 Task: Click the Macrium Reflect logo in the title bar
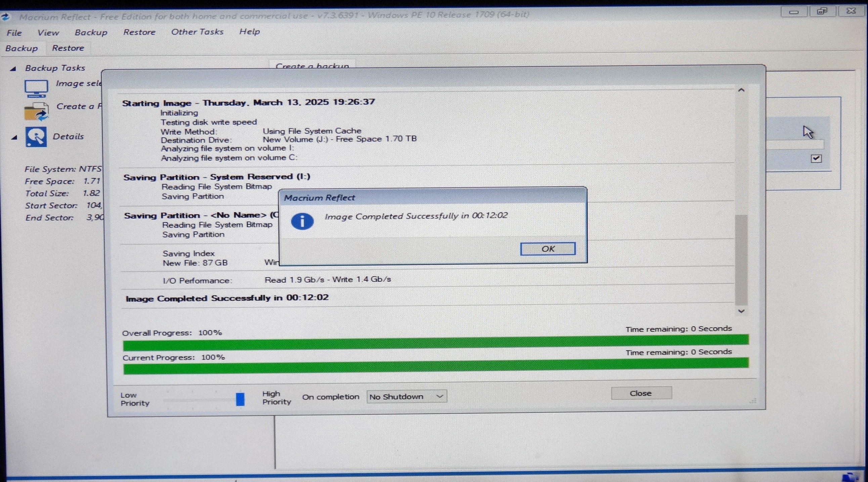5,17
